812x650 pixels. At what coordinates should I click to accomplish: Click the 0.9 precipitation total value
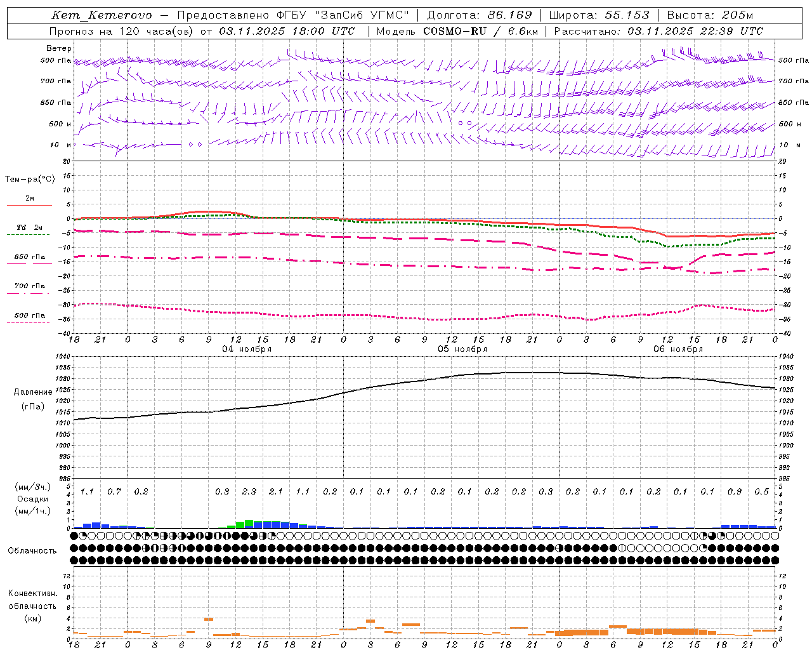tap(735, 492)
